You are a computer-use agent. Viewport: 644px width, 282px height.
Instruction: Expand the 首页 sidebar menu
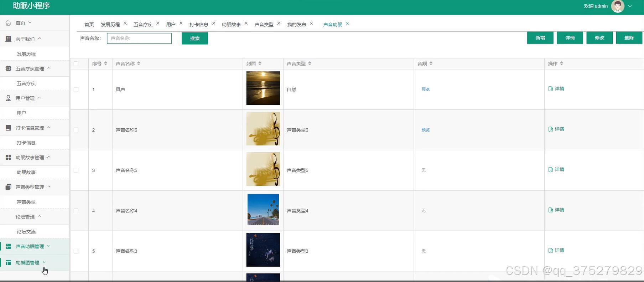30,22
